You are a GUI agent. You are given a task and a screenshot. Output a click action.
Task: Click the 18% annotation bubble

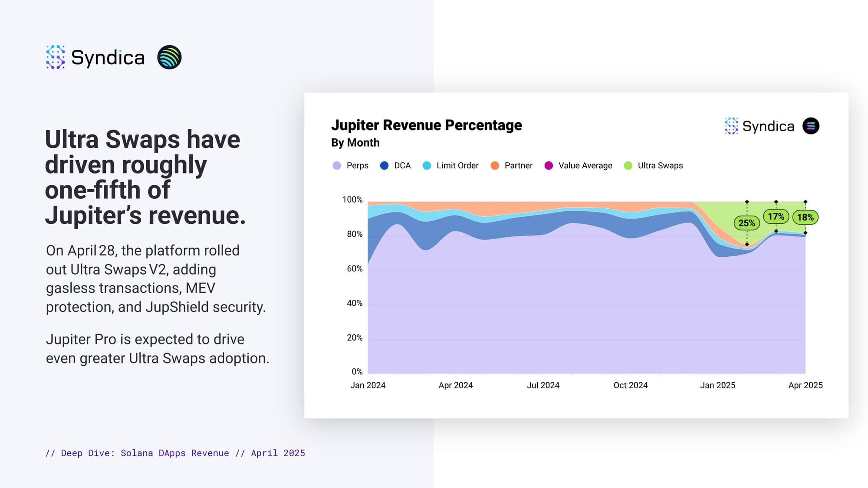(x=805, y=217)
